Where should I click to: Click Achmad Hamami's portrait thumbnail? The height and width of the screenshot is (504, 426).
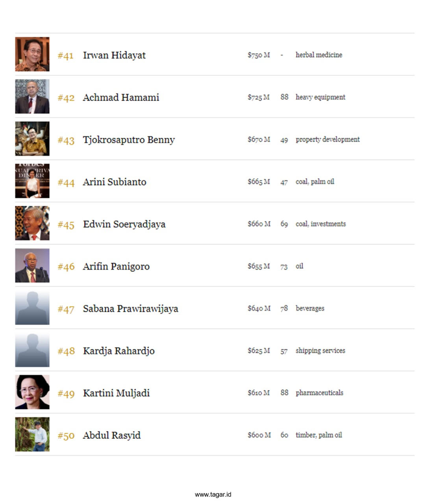pyautogui.click(x=32, y=96)
